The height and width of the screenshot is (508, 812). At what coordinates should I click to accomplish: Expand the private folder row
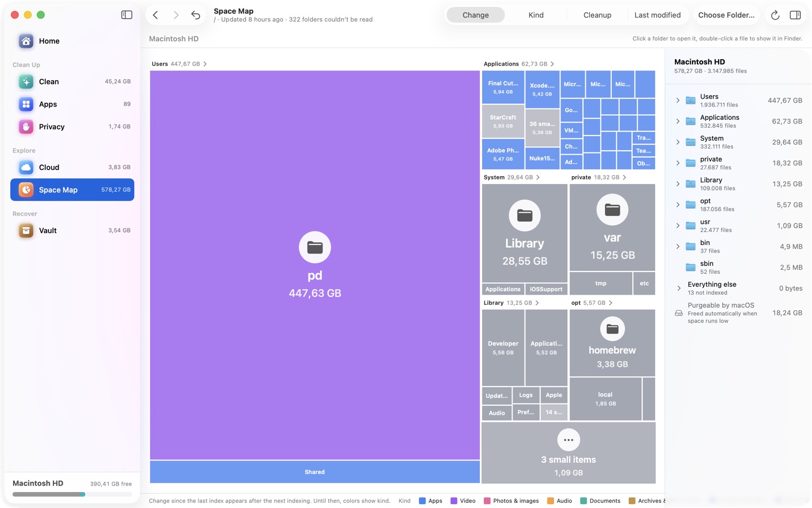point(678,163)
